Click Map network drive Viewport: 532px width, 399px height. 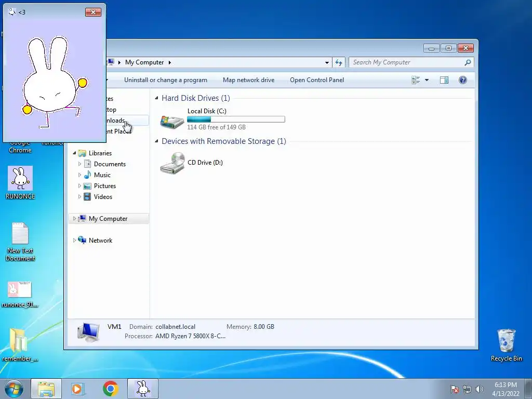click(x=249, y=80)
